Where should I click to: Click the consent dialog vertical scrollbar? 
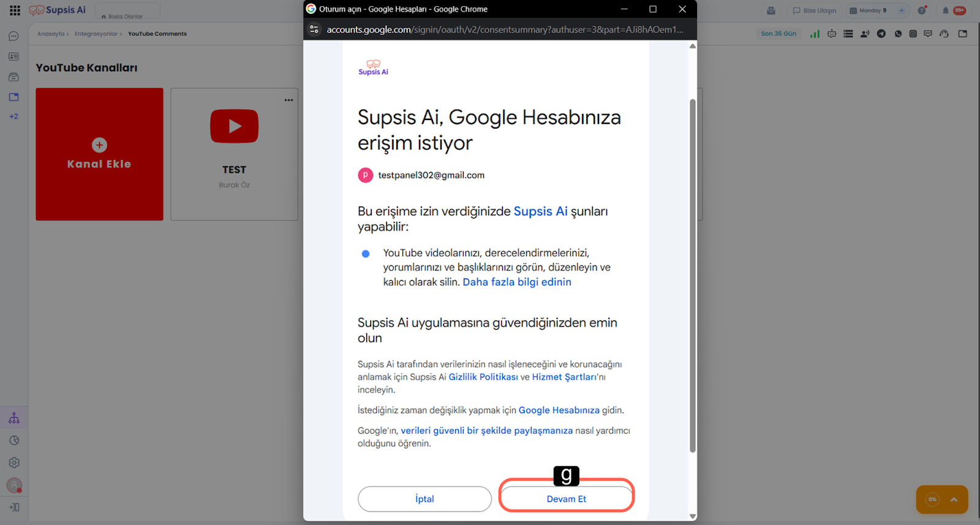coord(693,276)
